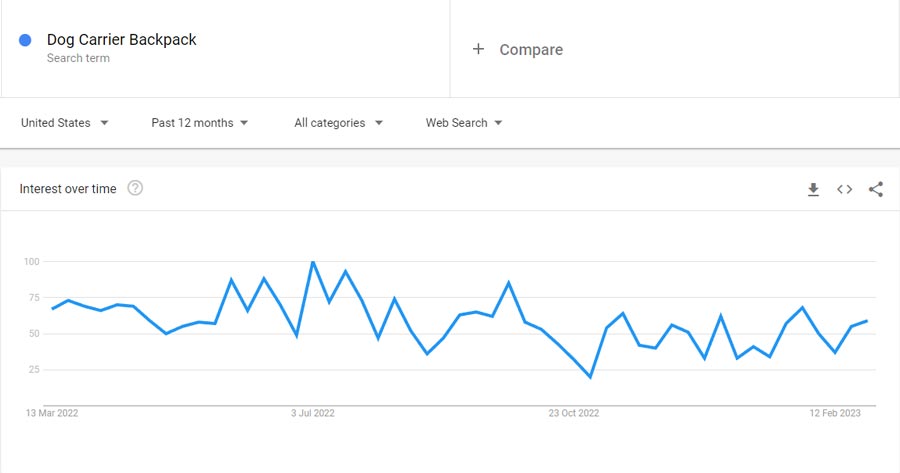Click the plus icon beside Compare

478,49
